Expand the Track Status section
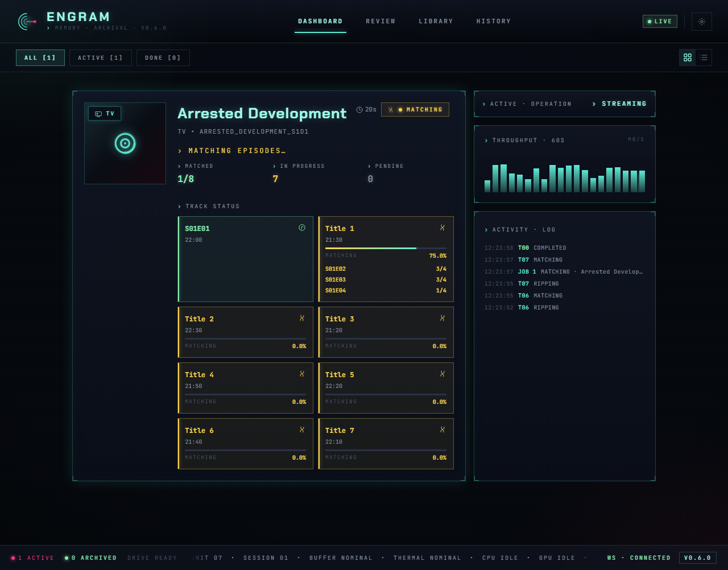 coord(209,206)
